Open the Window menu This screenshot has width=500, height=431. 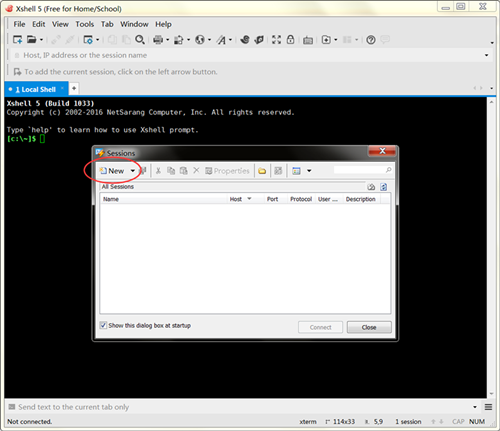[x=134, y=24]
